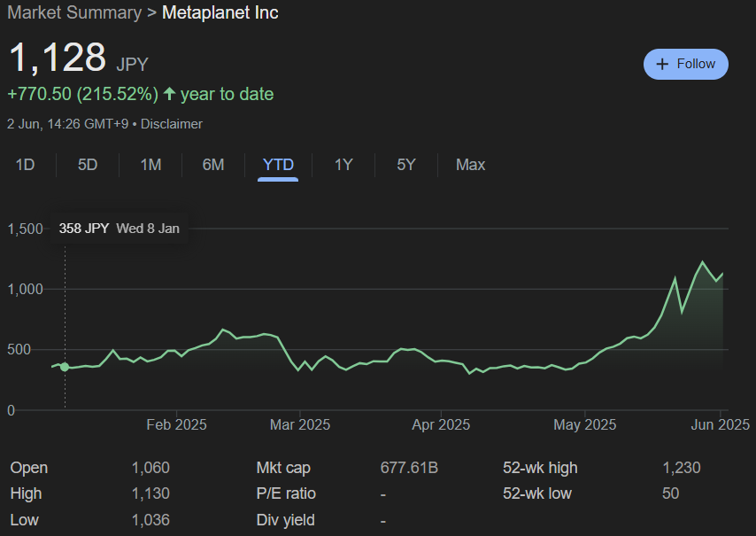Click the 52-wk high label
756x536 pixels.
tap(540, 468)
